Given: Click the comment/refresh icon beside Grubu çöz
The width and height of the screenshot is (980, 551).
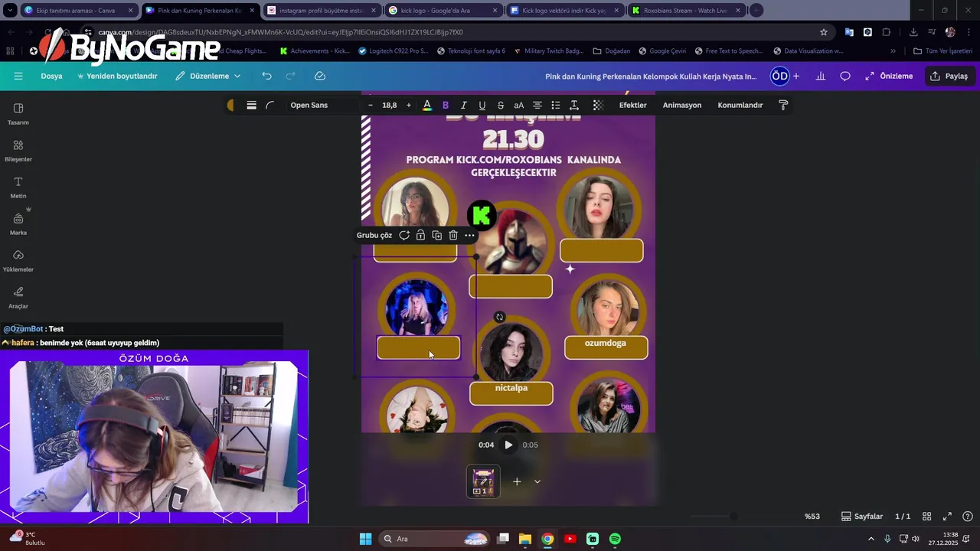Looking at the screenshot, I should click(404, 235).
